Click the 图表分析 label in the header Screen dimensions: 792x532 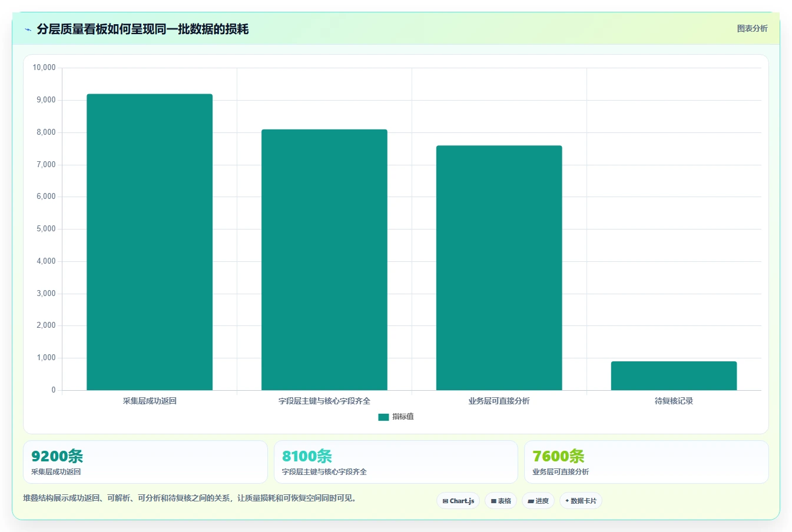coord(752,28)
